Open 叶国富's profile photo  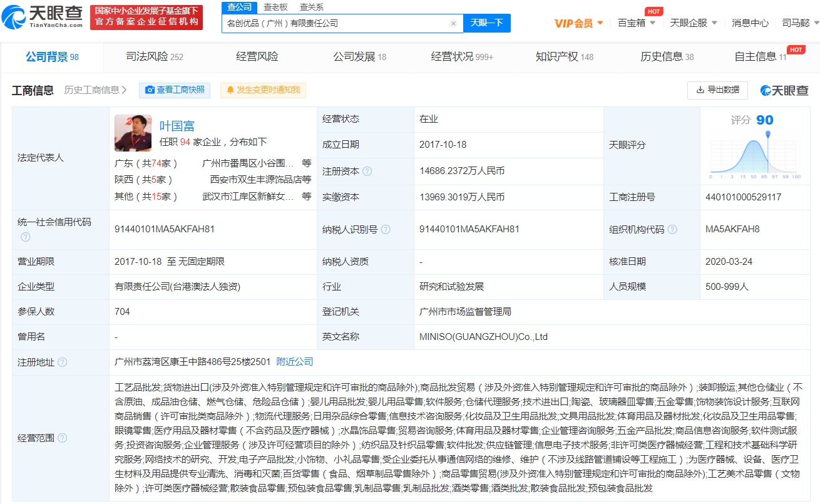click(133, 133)
